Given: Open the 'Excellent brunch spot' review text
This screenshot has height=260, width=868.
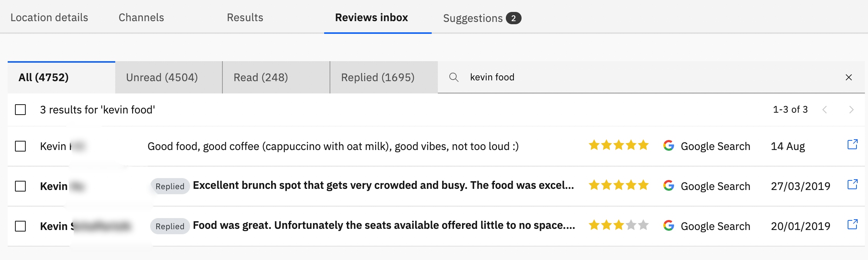Looking at the screenshot, I should click(x=383, y=185).
